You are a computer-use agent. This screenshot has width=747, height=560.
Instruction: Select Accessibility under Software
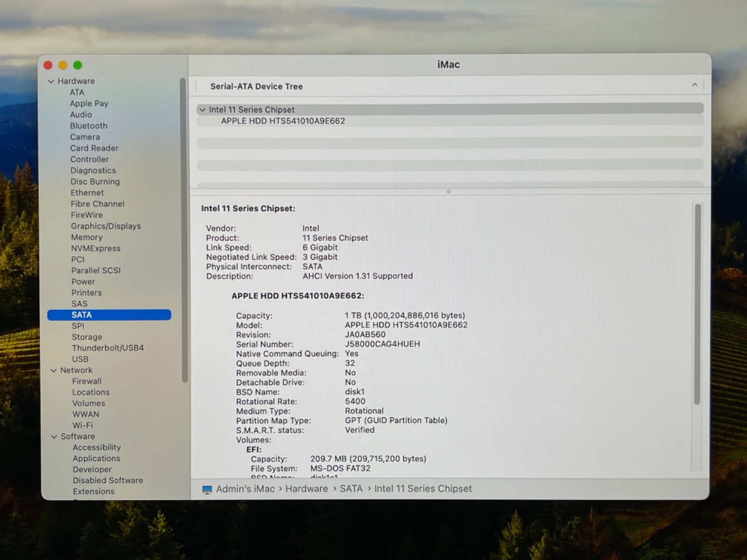[97, 448]
